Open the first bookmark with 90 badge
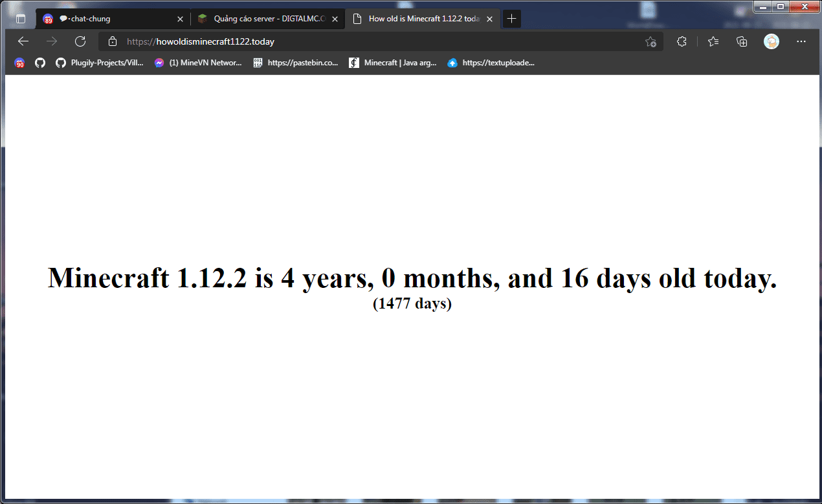The width and height of the screenshot is (822, 504). (20, 63)
